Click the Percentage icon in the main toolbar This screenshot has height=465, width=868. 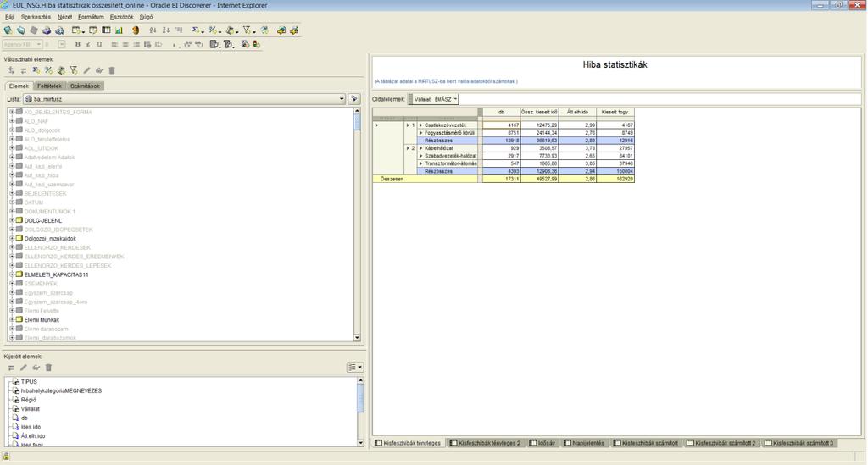pyautogui.click(x=214, y=30)
